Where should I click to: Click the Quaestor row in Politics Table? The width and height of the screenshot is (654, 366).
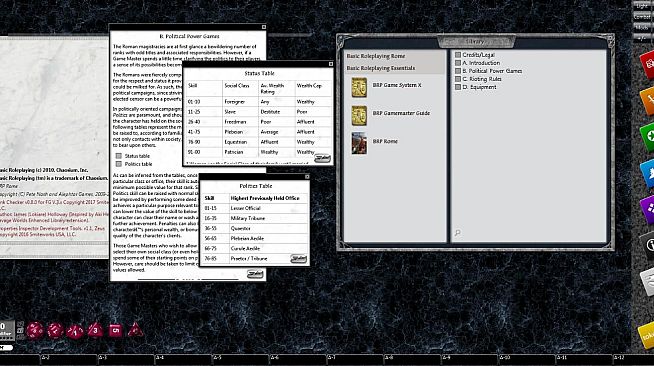(x=255, y=228)
